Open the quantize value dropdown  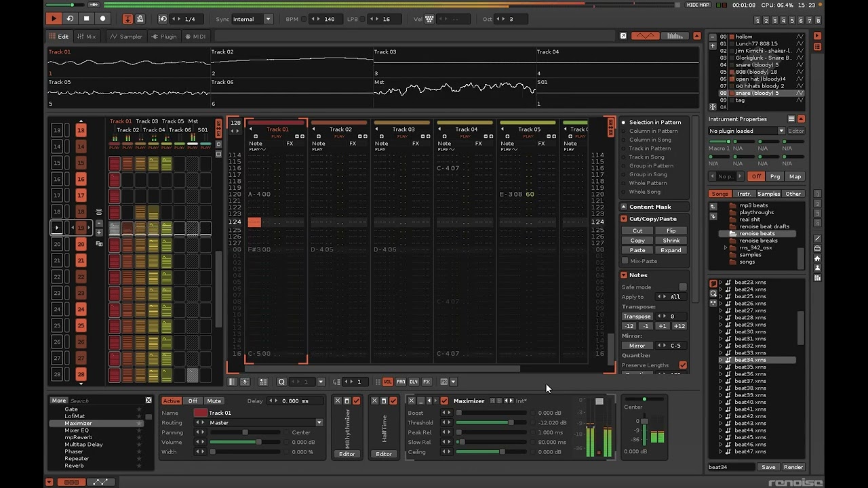[x=321, y=382]
